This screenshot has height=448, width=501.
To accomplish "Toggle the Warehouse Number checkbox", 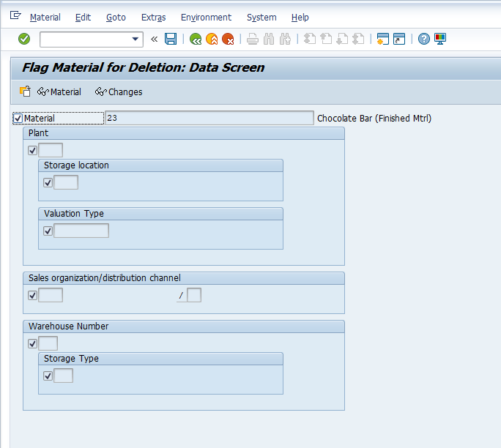I will (x=32, y=344).
